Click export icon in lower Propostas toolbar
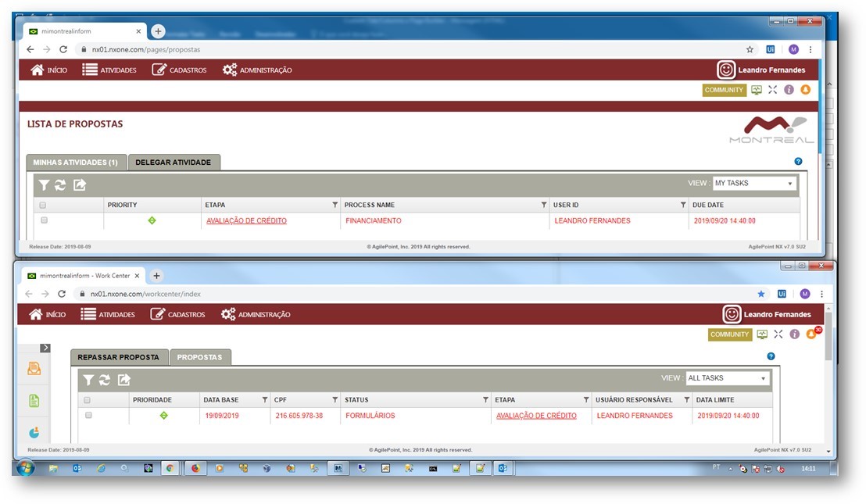866x504 pixels. click(x=123, y=380)
